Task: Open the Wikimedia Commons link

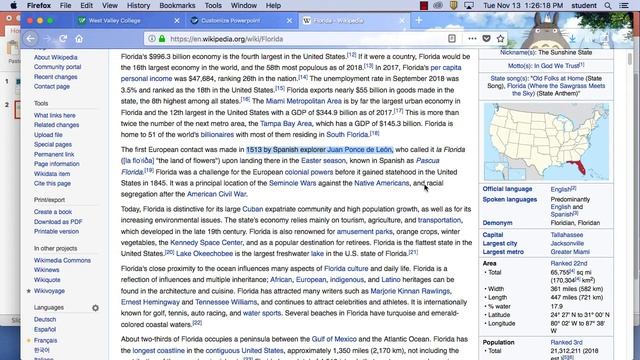Action: pyautogui.click(x=62, y=260)
